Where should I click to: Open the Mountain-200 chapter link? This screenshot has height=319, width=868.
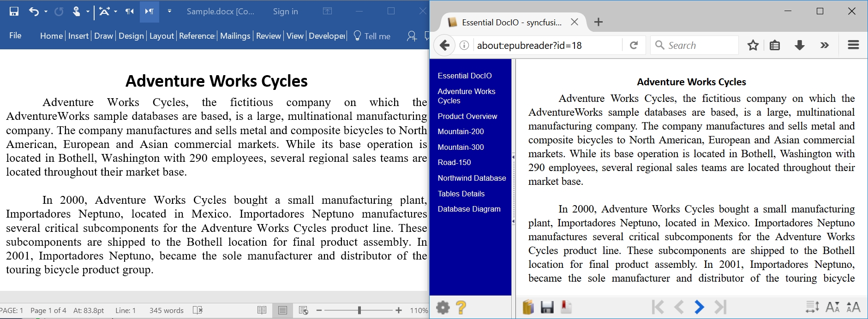[x=461, y=132]
